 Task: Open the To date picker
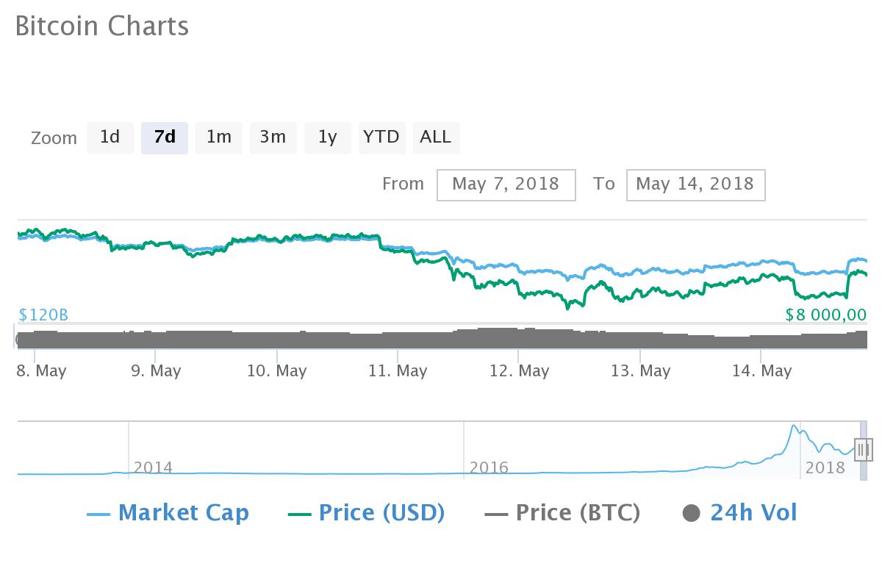pos(695,184)
